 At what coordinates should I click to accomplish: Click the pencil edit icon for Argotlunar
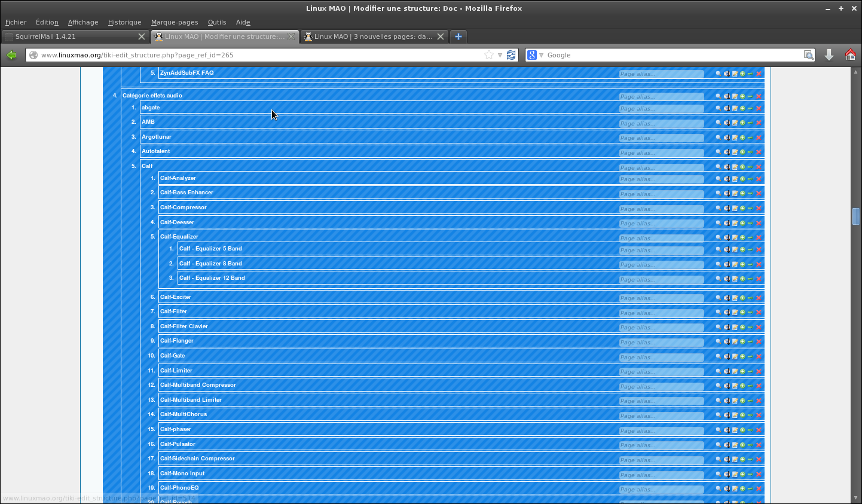(x=735, y=138)
